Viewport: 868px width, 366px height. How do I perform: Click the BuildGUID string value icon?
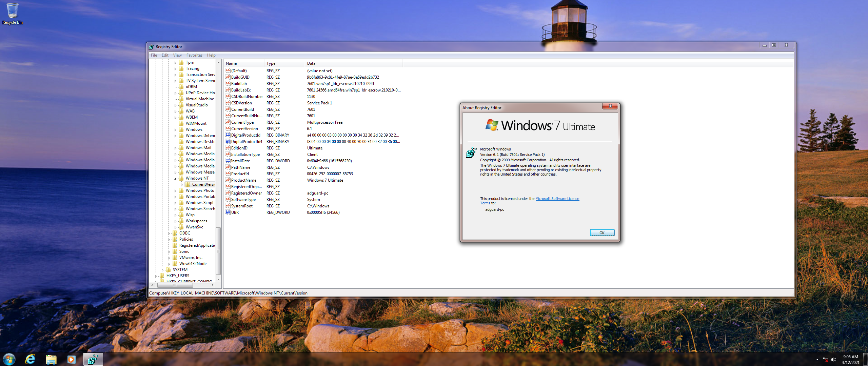pyautogui.click(x=228, y=77)
